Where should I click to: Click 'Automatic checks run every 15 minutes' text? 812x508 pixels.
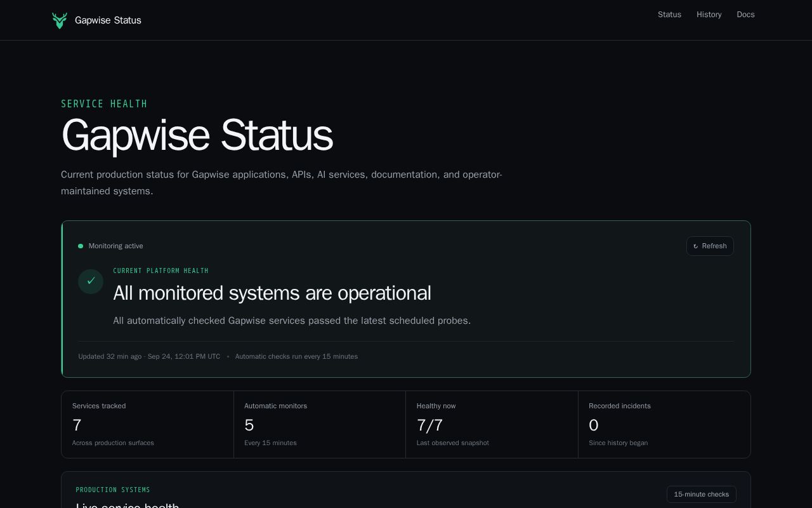coord(296,356)
